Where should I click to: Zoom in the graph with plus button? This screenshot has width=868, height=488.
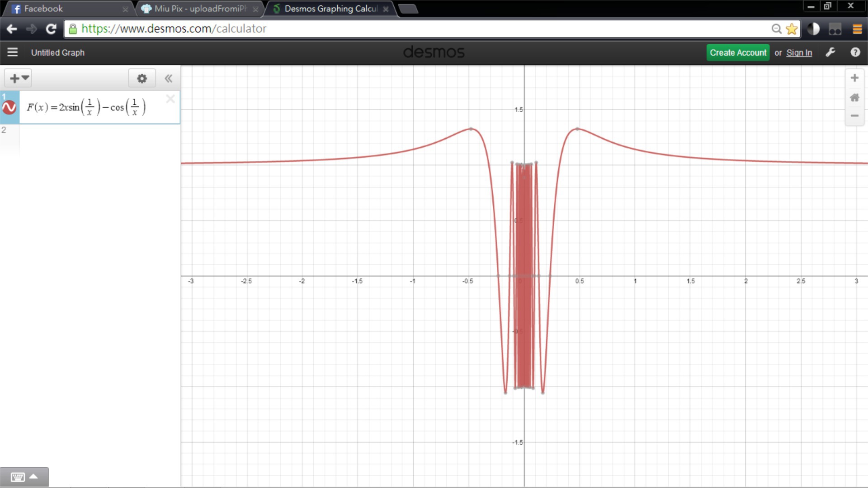point(854,78)
